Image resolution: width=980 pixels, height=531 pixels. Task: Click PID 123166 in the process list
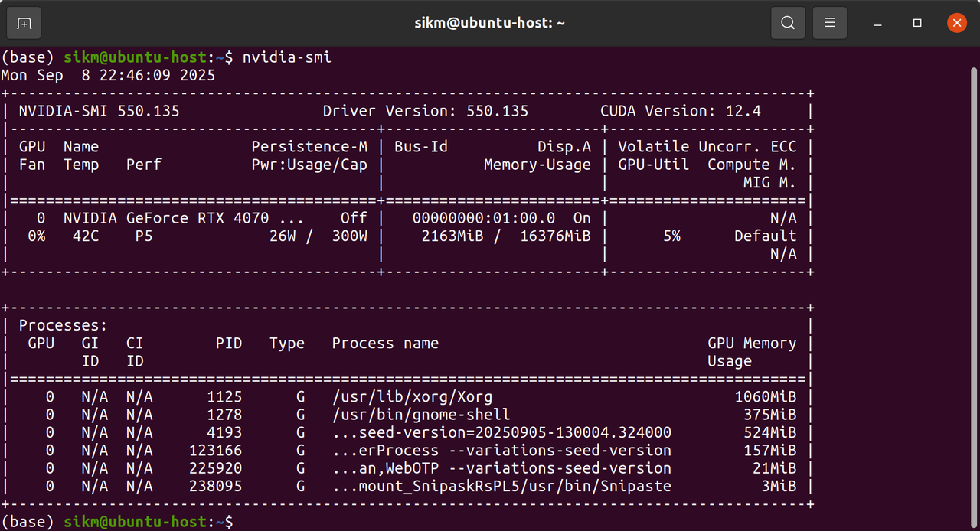coord(215,450)
